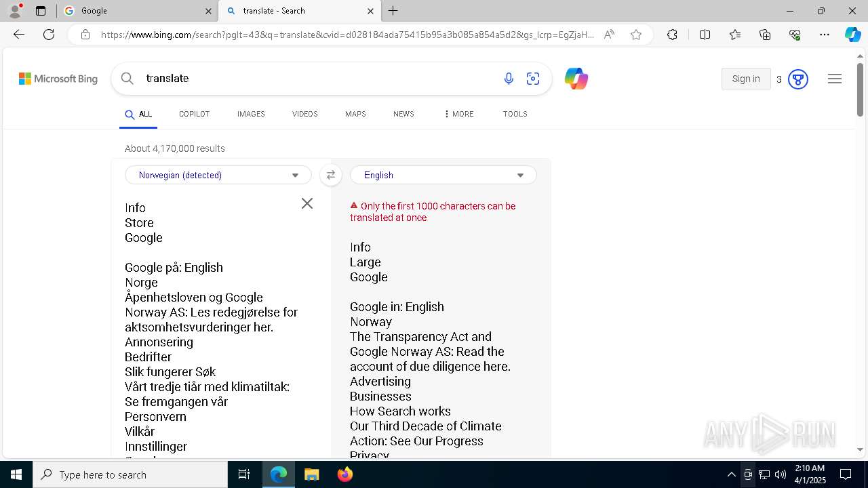Viewport: 868px width, 488px height.
Task: Enable Split screen icon
Action: (705, 35)
